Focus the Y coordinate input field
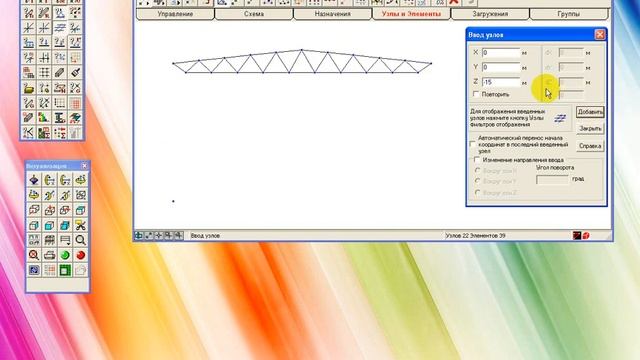The height and width of the screenshot is (360, 640). [x=501, y=67]
